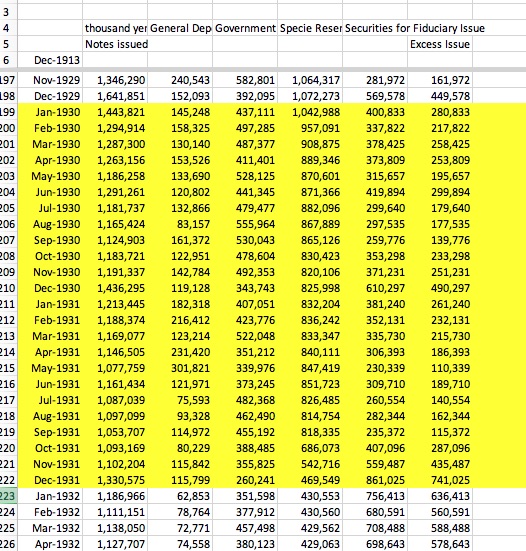
Task: Select cell with value 610,297
Action: tap(375, 288)
